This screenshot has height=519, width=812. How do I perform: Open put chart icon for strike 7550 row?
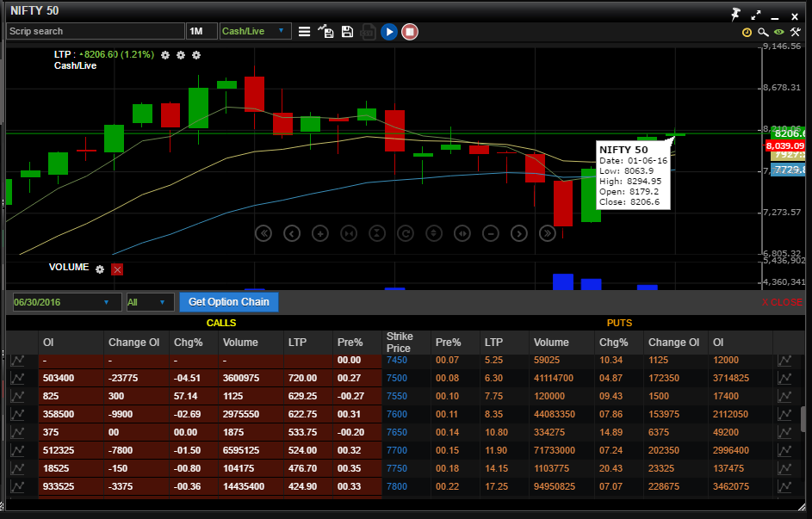784,397
